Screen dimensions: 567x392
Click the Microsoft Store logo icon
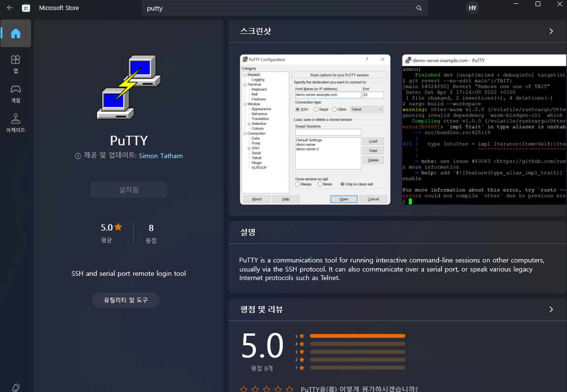[26, 8]
